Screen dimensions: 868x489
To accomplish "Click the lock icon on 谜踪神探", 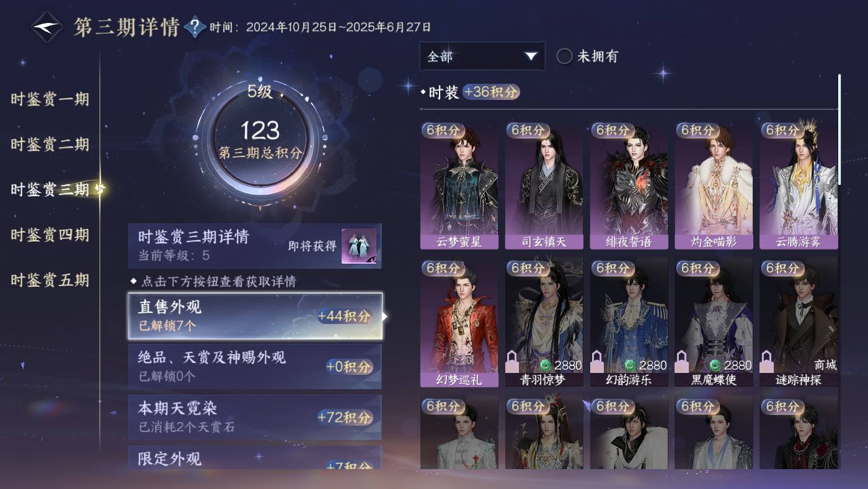I will click(x=768, y=361).
